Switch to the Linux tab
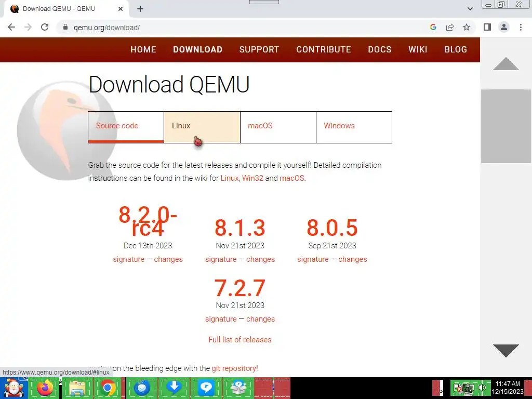This screenshot has height=399, width=532. (x=202, y=127)
